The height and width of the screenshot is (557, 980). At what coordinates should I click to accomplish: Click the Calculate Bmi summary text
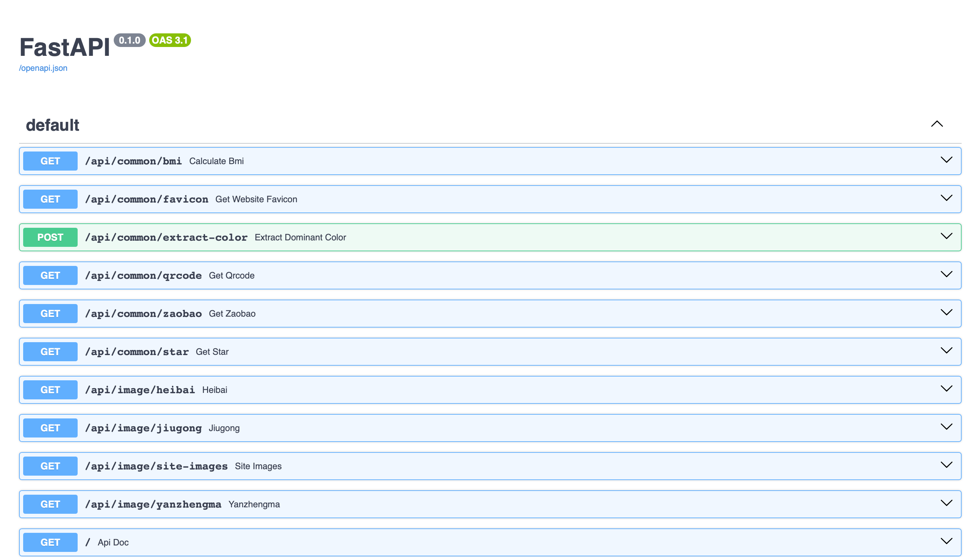[x=217, y=161]
